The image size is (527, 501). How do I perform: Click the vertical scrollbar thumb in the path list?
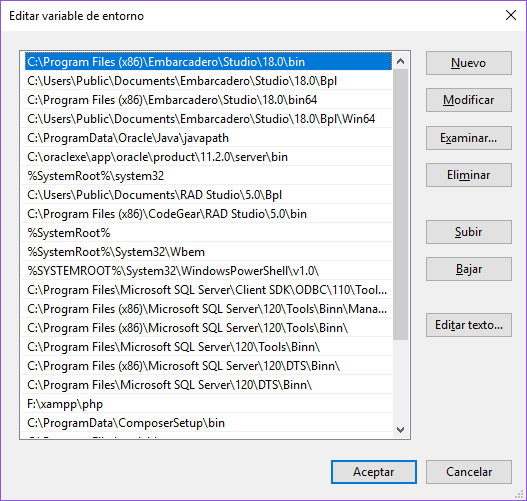(400, 205)
